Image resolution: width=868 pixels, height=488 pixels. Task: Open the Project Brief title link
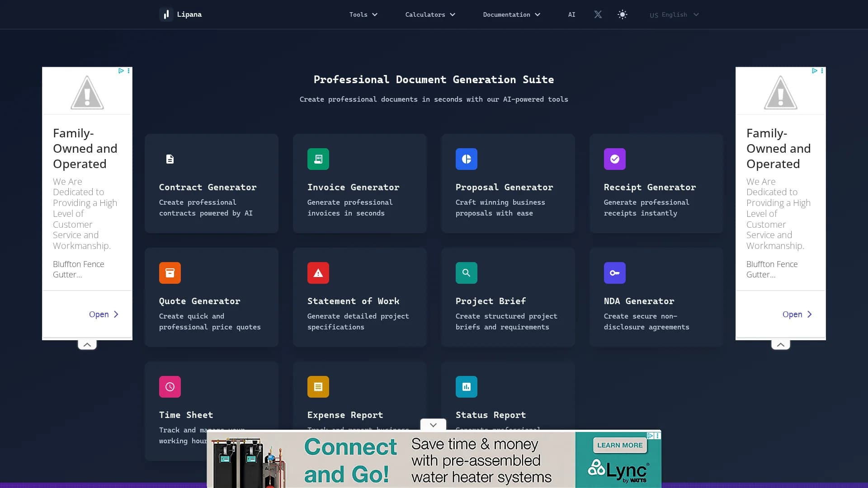coord(491,301)
